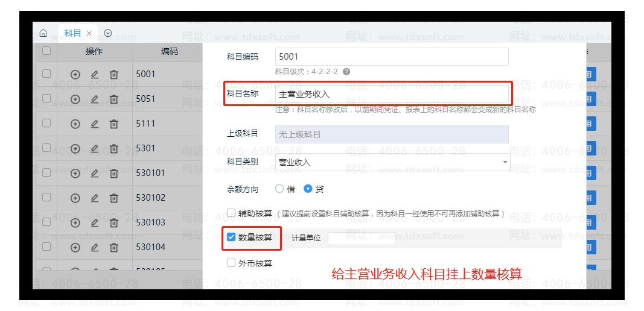Close the 科目 tab
The width and height of the screenshot is (644, 311).
tap(89, 34)
